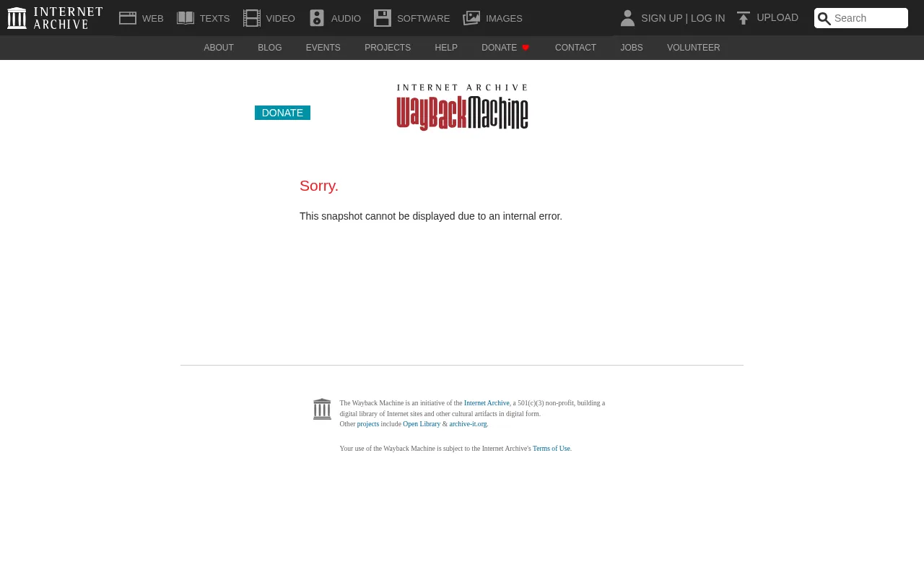Screen dimensions: 924x578
Task: Open the HELP menu item
Action: [445, 48]
